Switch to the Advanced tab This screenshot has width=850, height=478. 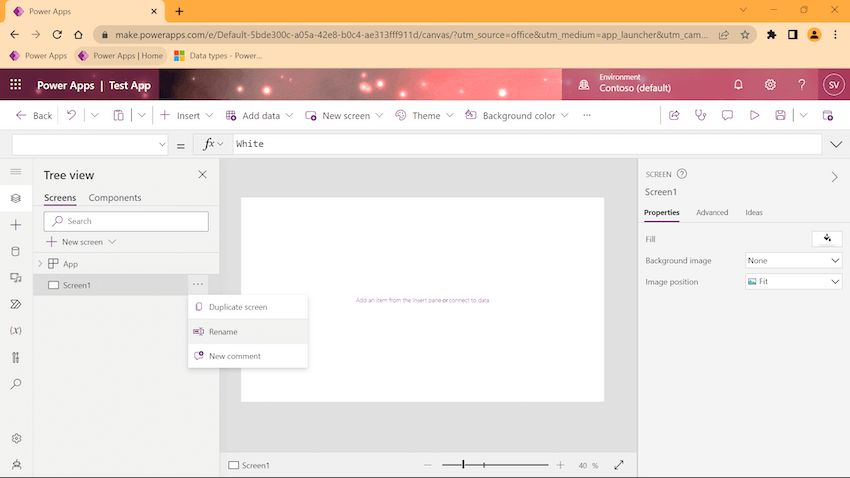(x=712, y=212)
